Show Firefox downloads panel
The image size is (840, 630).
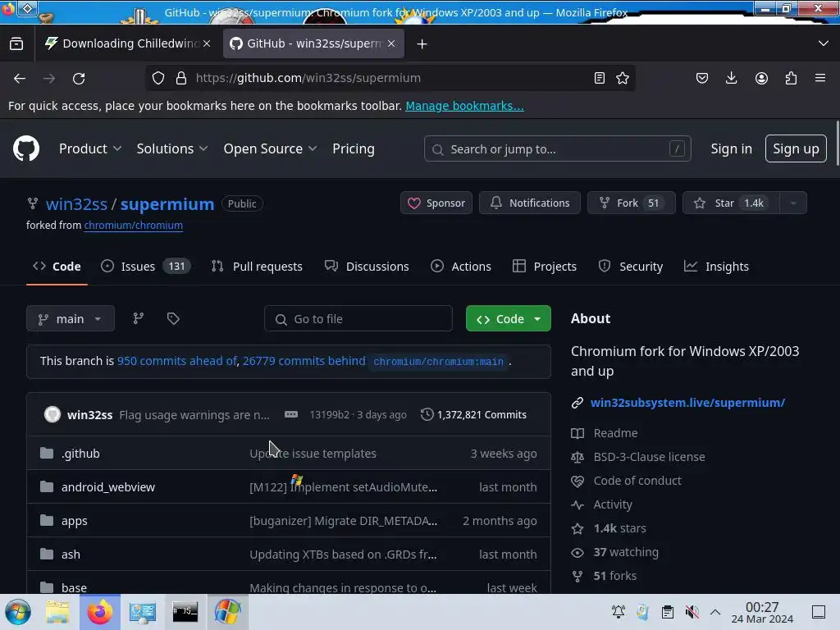pos(731,78)
